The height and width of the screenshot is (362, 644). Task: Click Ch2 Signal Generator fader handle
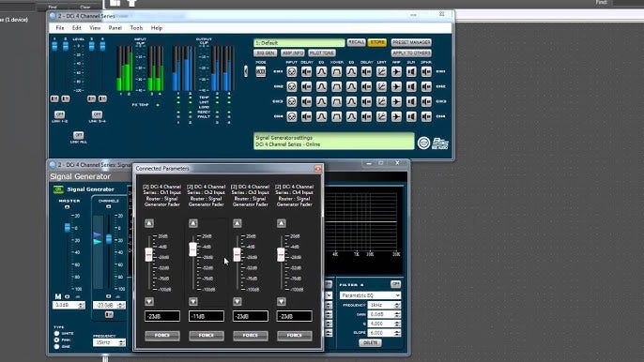click(192, 249)
